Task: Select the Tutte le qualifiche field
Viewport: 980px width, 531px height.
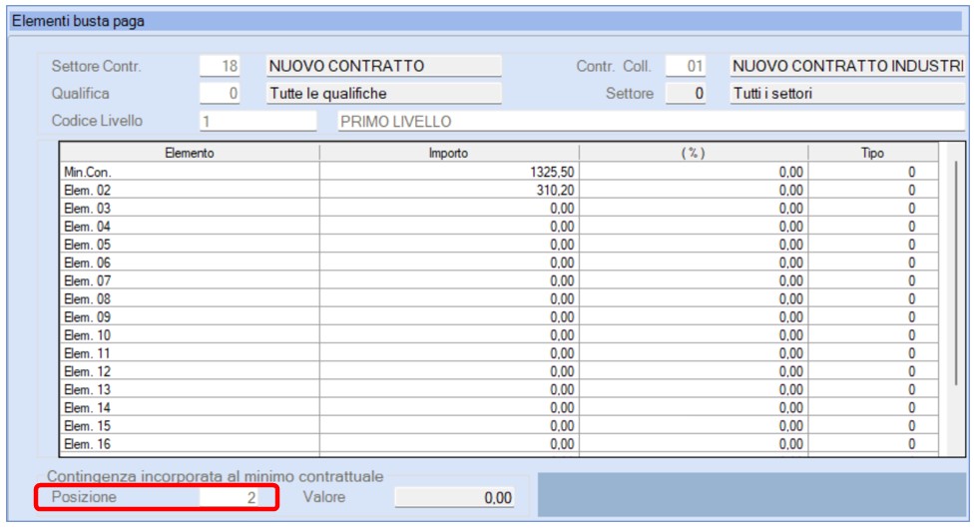Action: pyautogui.click(x=384, y=93)
